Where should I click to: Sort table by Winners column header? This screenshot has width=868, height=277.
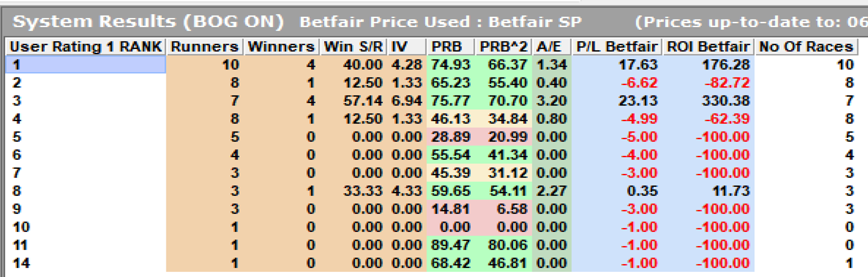282,46
